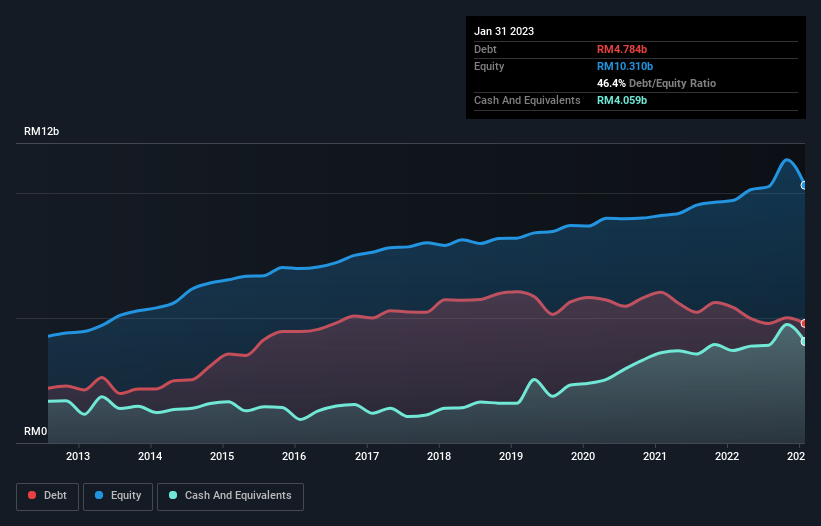Click the Equity label in the tooltip
This screenshot has height=526, width=821.
click(489, 66)
